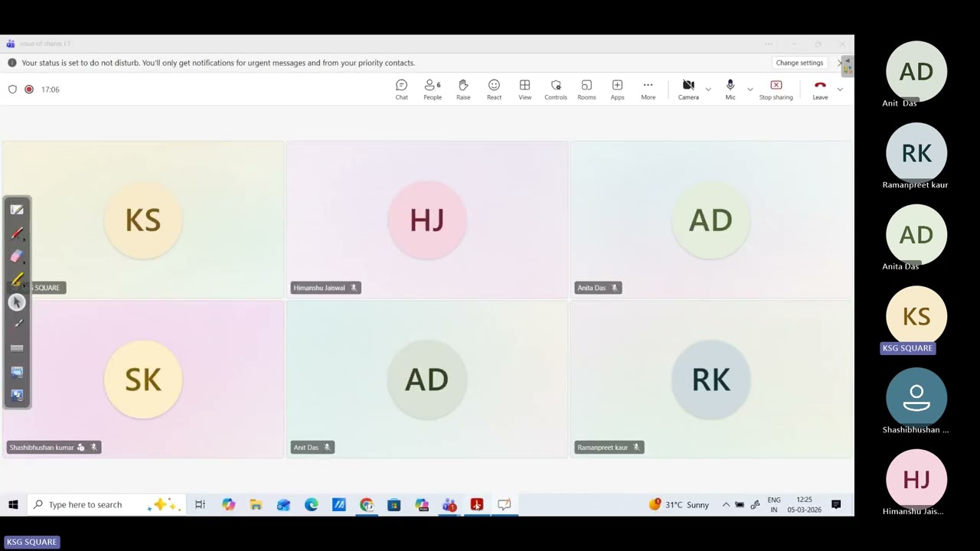This screenshot has height=551, width=980.
Task: Select Anit Das's video tile
Action: tap(427, 380)
